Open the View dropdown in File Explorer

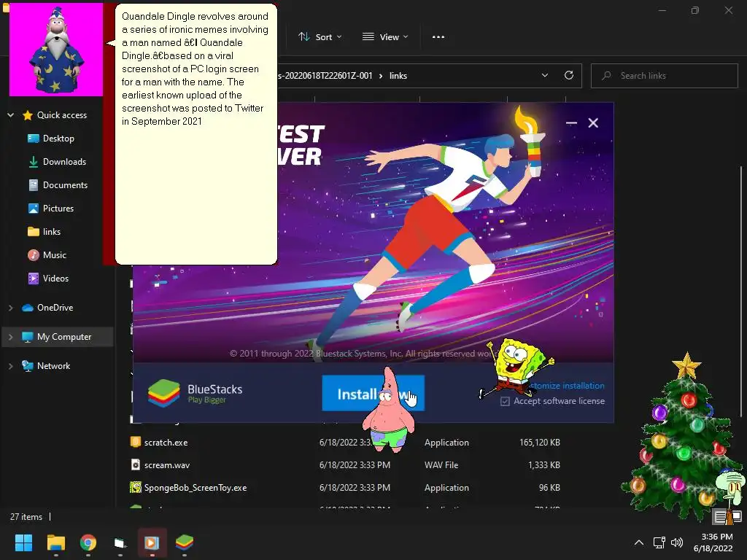tap(385, 36)
